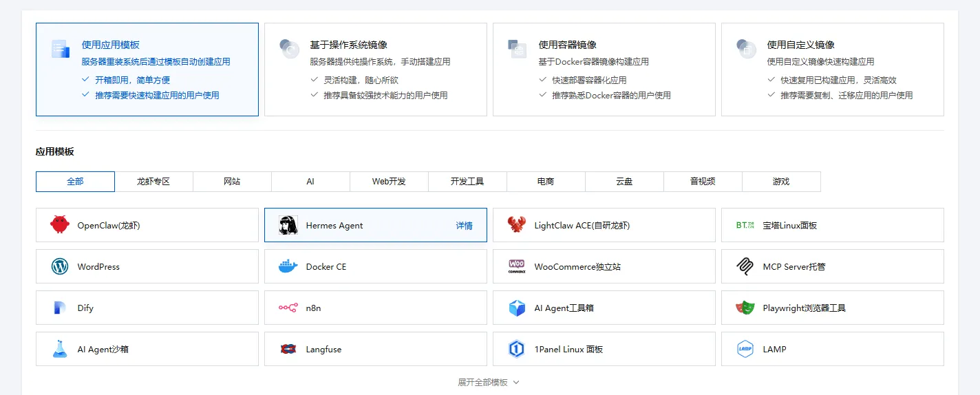Click the n8n pink node icon
The image size is (980, 395).
click(288, 308)
